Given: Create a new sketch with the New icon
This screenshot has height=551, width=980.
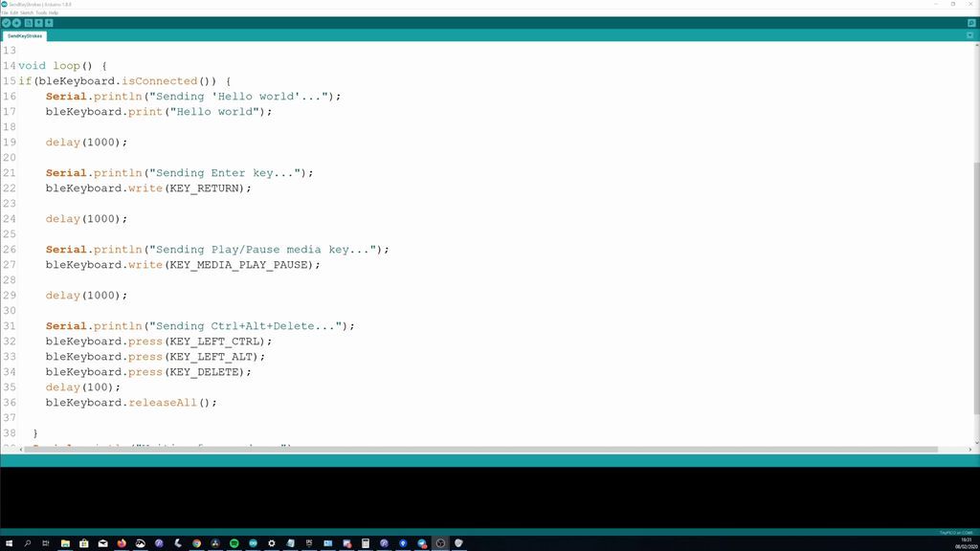Looking at the screenshot, I should (28, 22).
